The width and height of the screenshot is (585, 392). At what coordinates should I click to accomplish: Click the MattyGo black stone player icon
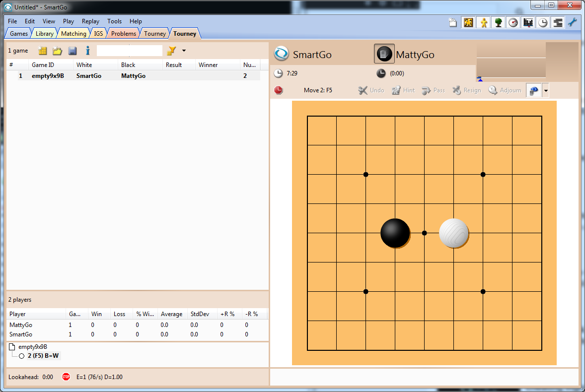tap(384, 54)
